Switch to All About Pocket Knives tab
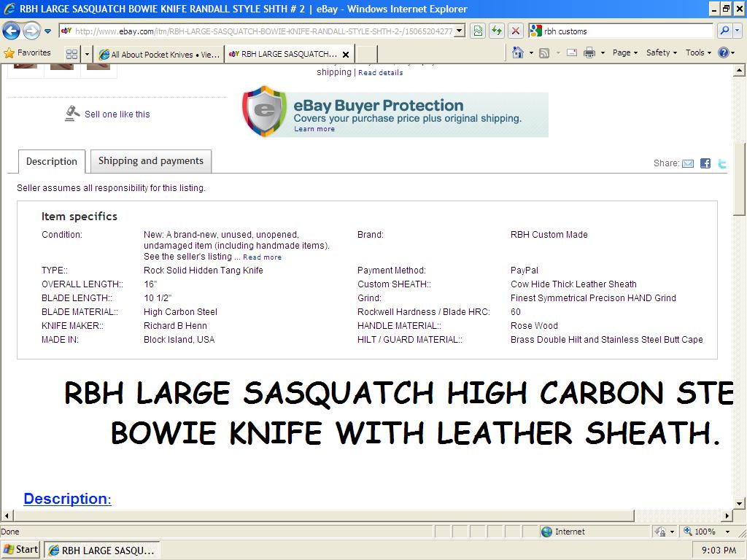Image resolution: width=747 pixels, height=560 pixels. point(159,54)
